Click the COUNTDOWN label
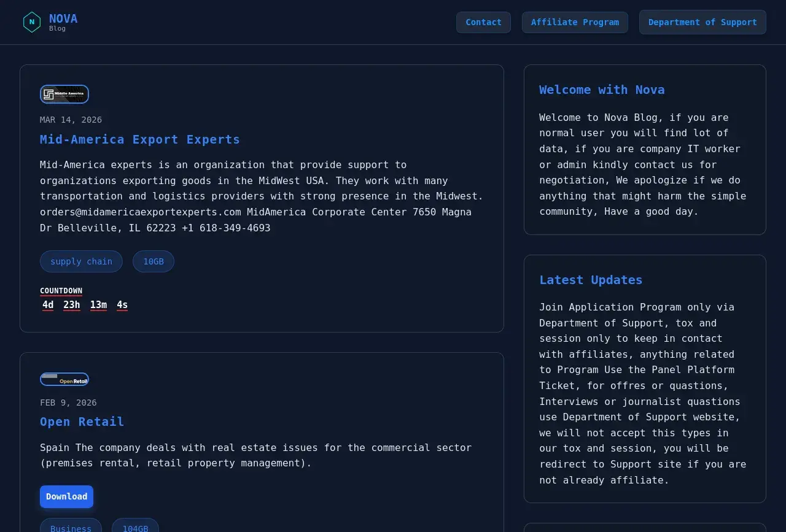This screenshot has height=532, width=786. coord(61,291)
